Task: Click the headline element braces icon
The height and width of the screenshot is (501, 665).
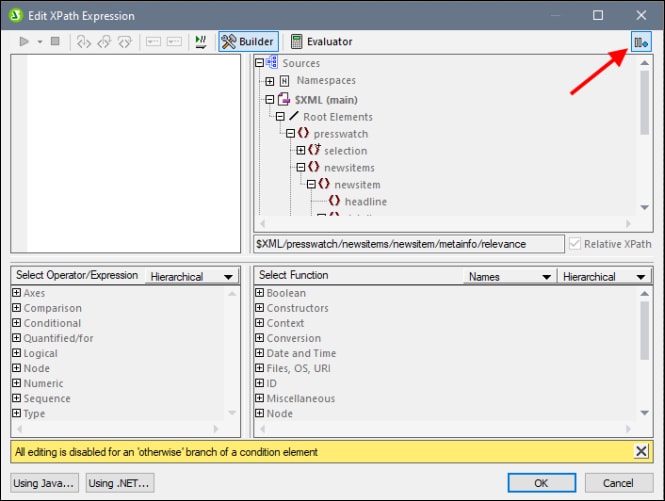Action: click(334, 201)
